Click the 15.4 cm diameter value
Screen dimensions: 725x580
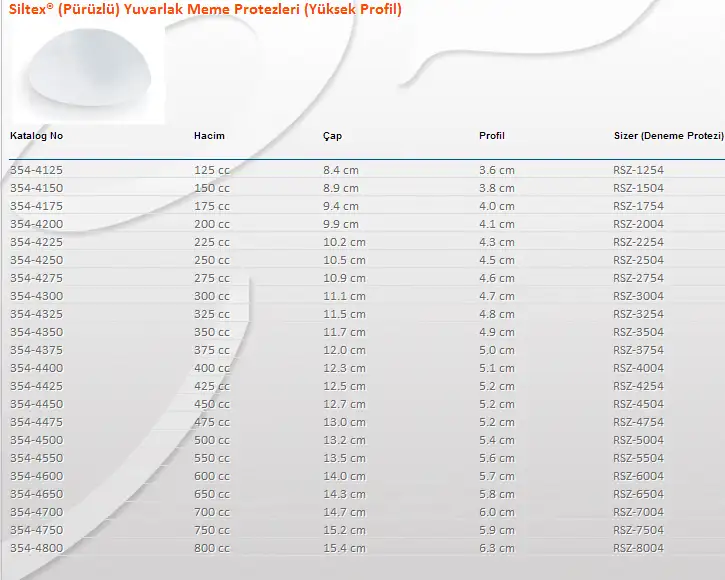[x=344, y=548]
